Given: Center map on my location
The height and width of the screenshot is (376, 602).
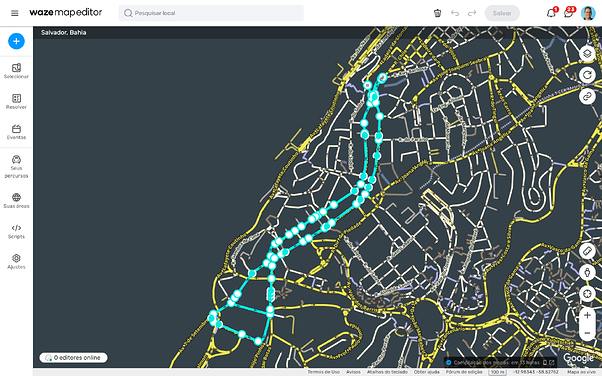Looking at the screenshot, I should coord(587,294).
